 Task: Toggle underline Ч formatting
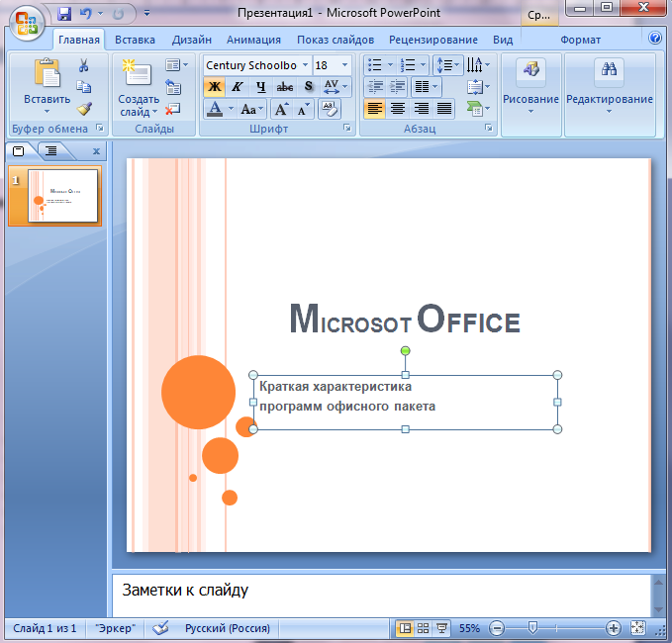coord(261,87)
